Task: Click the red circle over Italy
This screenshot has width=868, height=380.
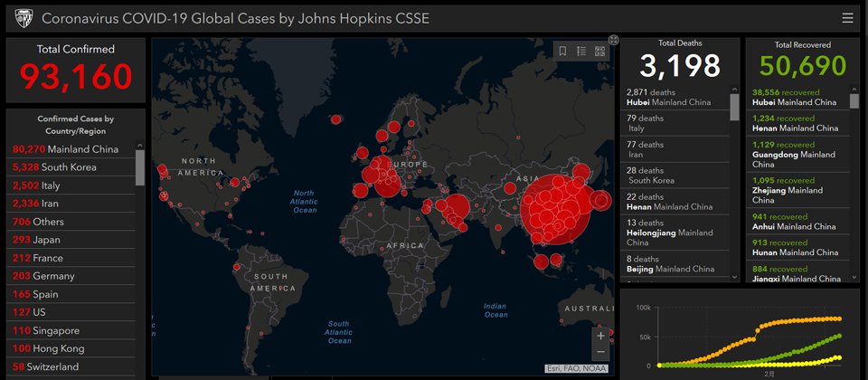Action: point(388,182)
